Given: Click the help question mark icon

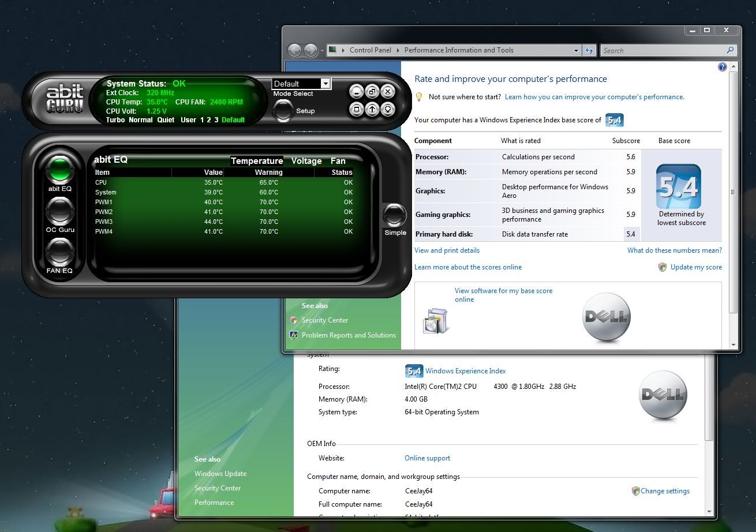Looking at the screenshot, I should (x=722, y=67).
